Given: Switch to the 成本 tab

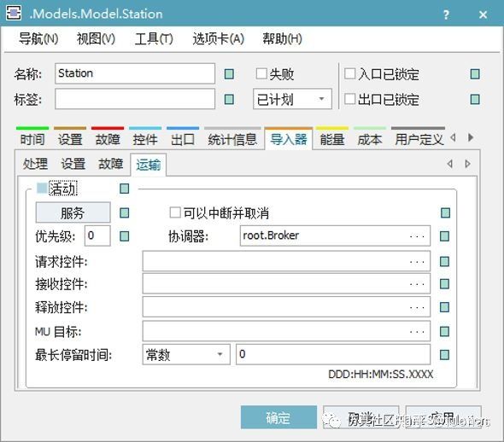Looking at the screenshot, I should tap(370, 139).
